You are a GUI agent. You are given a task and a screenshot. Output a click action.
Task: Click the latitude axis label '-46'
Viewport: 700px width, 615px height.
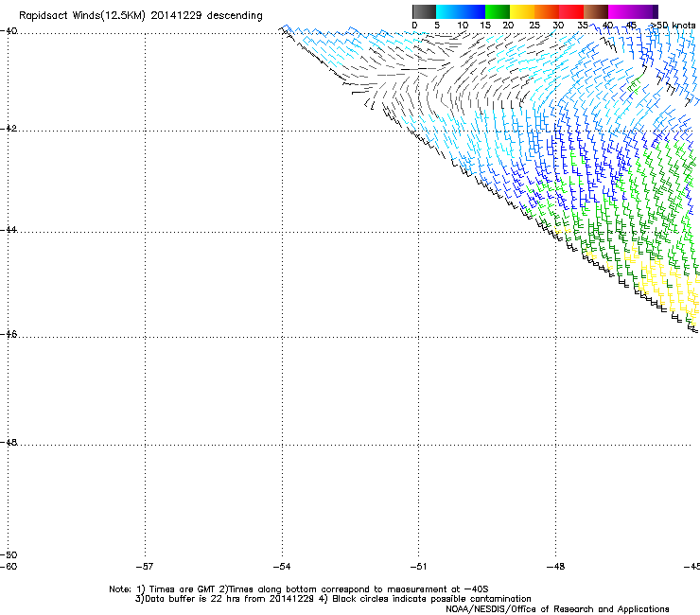click(x=9, y=335)
